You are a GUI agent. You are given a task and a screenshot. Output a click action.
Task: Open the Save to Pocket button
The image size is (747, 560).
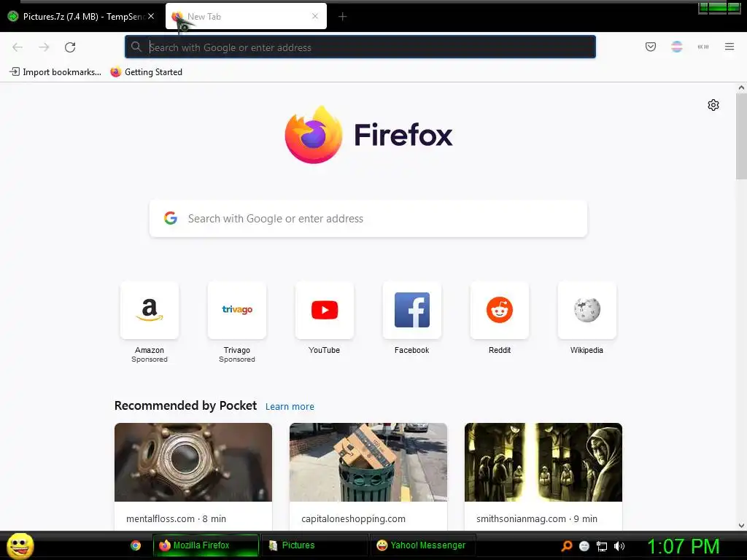[x=650, y=47]
